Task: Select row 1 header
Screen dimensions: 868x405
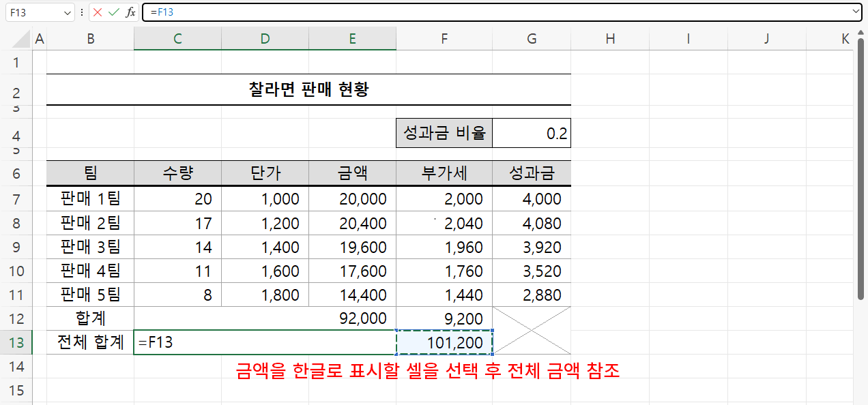Action: click(16, 63)
